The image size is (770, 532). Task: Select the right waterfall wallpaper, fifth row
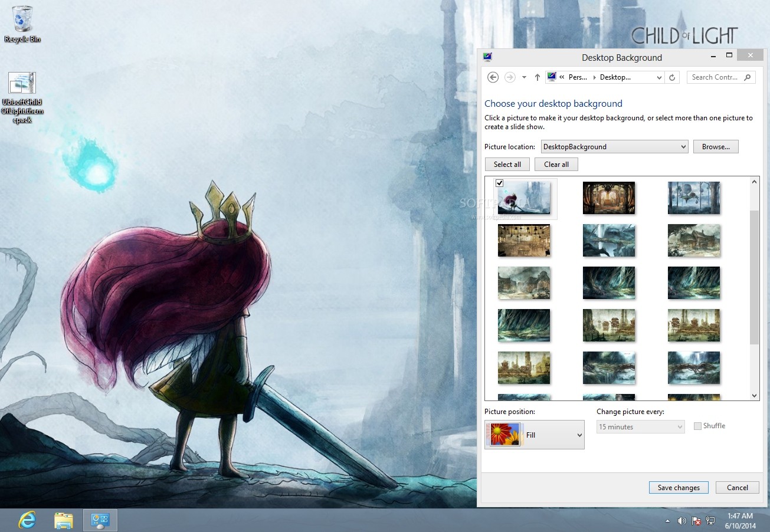(694, 368)
